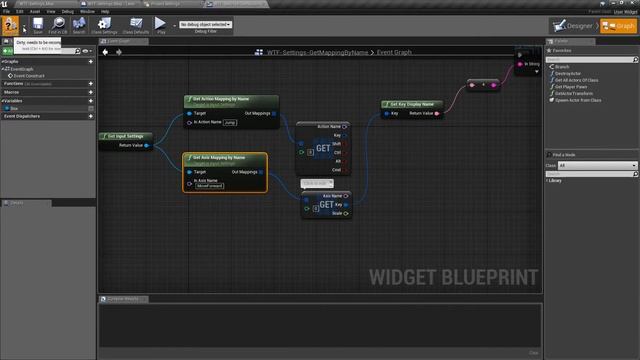Screen dimensions: 640x360
Task: Click Scale pin on lower GET node
Action: coord(346,213)
